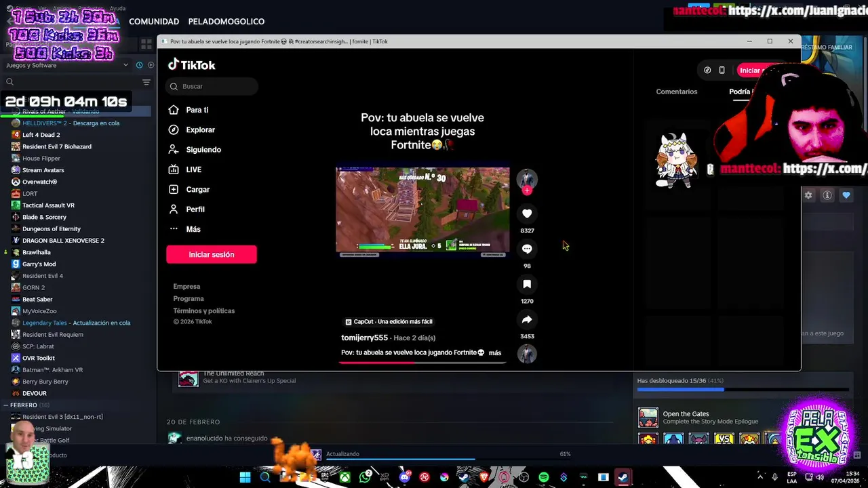Image resolution: width=868 pixels, height=488 pixels.
Task: Switch to Podría tab in TikTok panel
Action: pyautogui.click(x=740, y=91)
